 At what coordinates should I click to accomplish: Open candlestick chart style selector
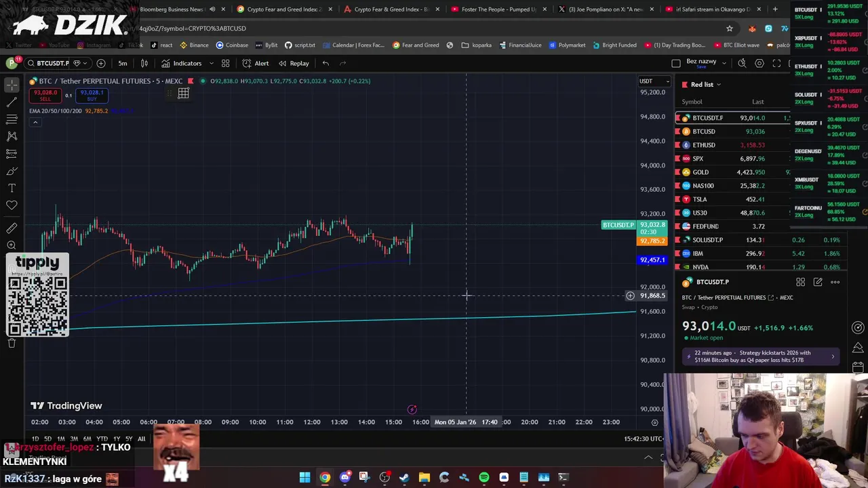pos(144,63)
